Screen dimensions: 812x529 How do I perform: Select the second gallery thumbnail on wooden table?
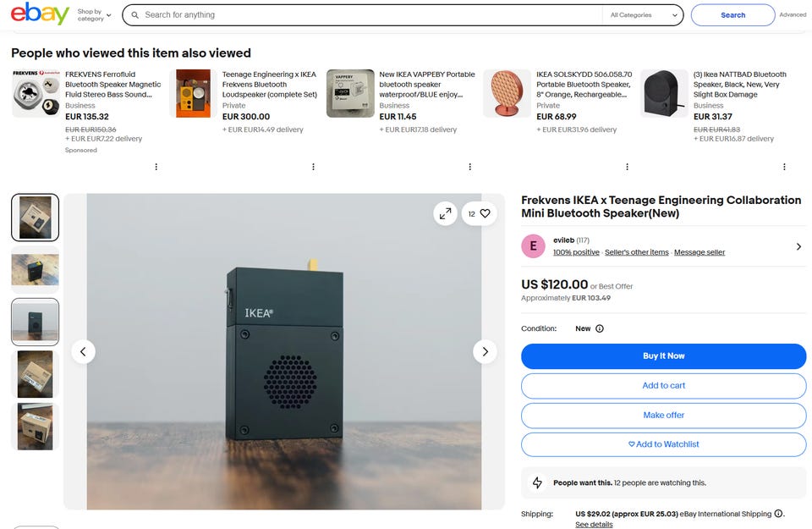36,270
